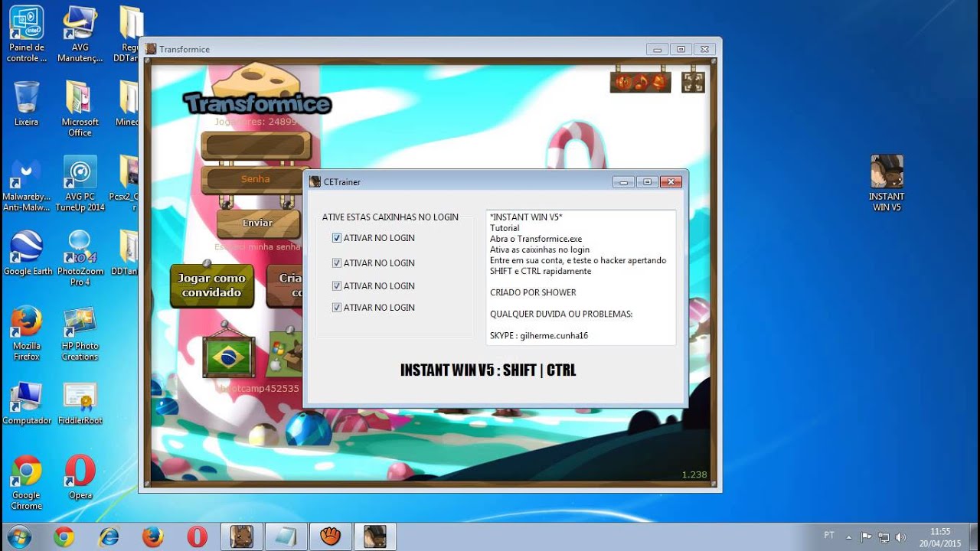
Task: Click the Senha password field
Action: tap(256, 179)
